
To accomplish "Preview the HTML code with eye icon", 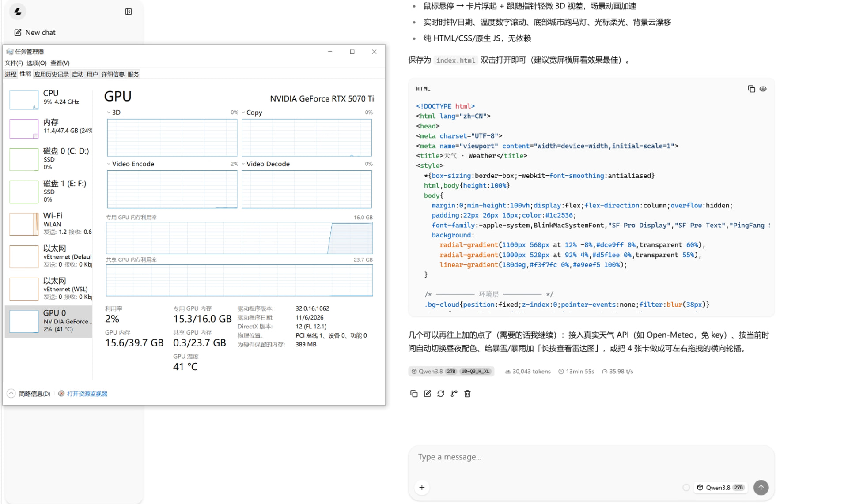I will pyautogui.click(x=763, y=89).
